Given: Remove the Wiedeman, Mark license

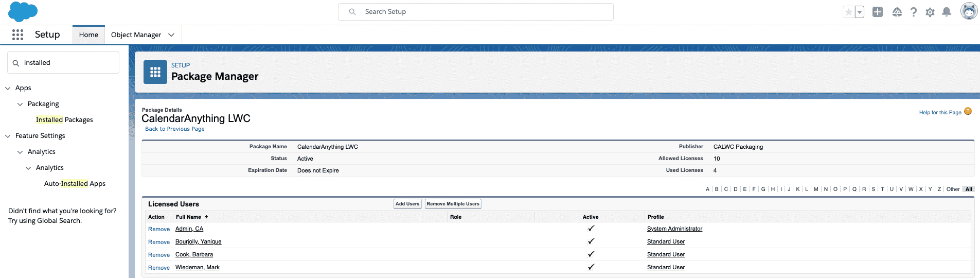Looking at the screenshot, I should click(159, 268).
